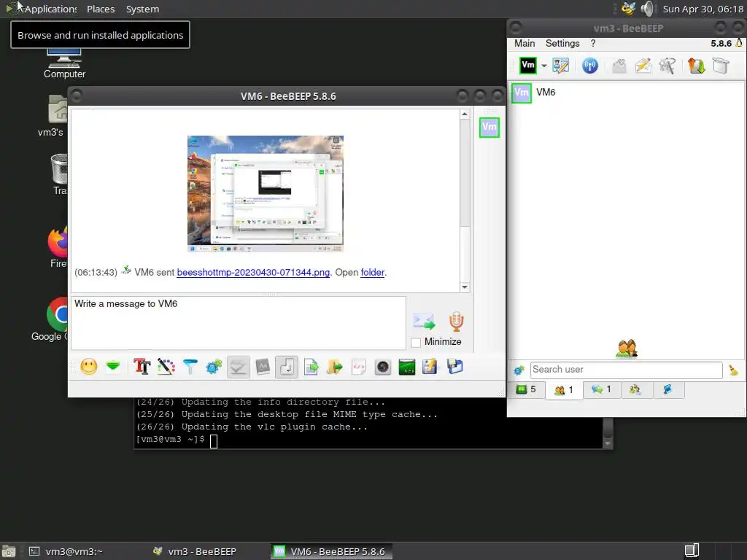Open the Applications menu
The image size is (747, 560).
(50, 9)
